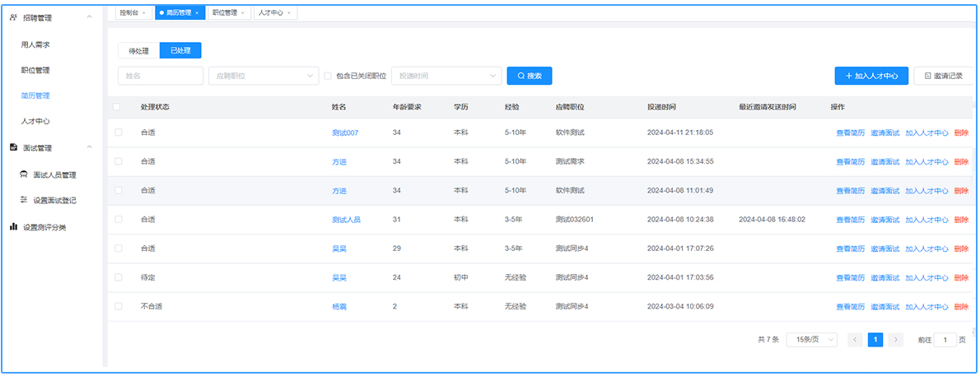Open the 15条/页 page size dropdown

click(812, 340)
